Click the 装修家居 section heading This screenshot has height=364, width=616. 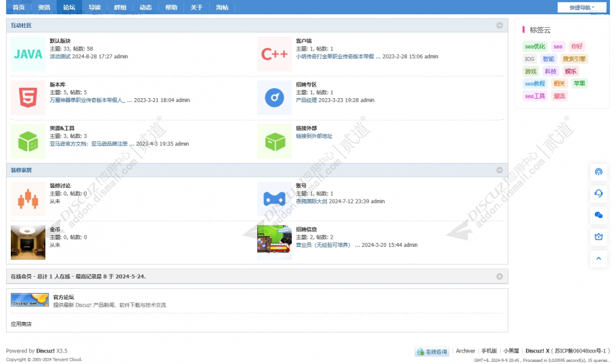(x=21, y=170)
